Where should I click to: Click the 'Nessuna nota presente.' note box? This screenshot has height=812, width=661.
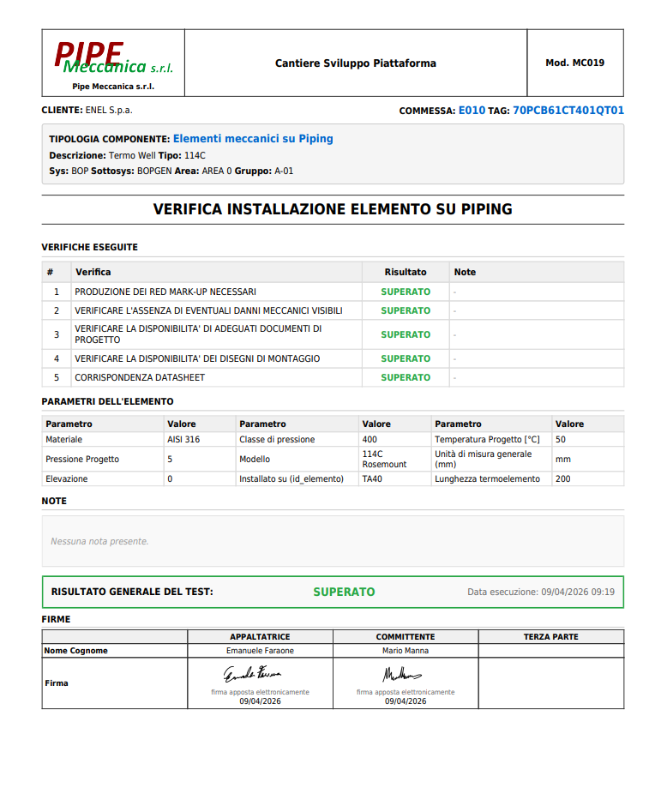pyautogui.click(x=333, y=541)
